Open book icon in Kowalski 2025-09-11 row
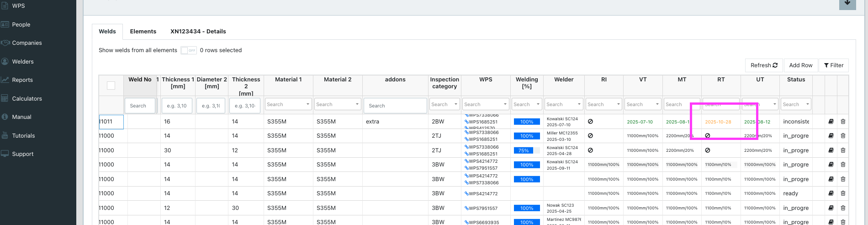 [x=831, y=165]
